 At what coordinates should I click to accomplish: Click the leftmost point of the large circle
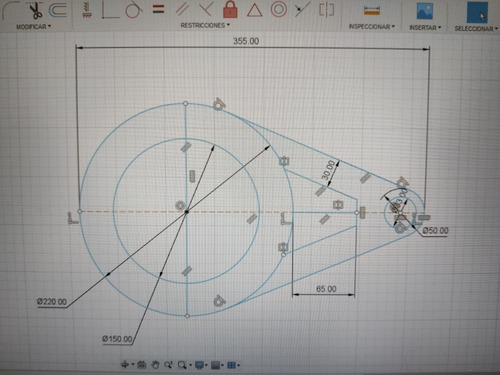[80, 211]
